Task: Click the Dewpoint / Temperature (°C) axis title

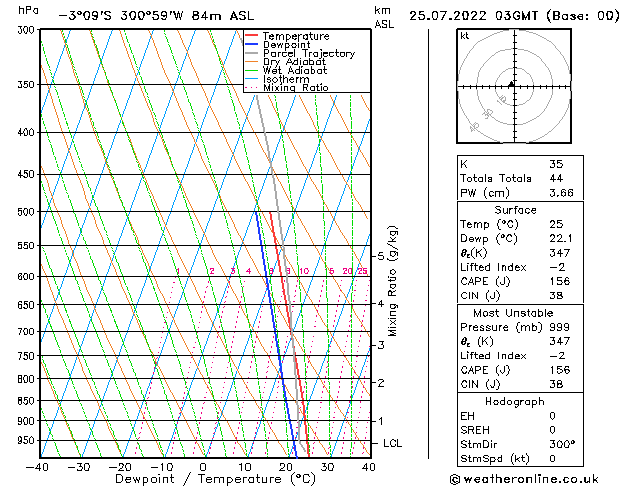Action: (x=215, y=479)
